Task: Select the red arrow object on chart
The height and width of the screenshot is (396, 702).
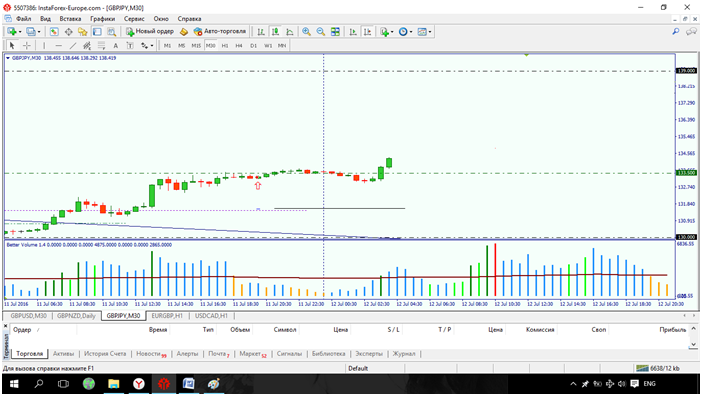Action: coord(258,185)
